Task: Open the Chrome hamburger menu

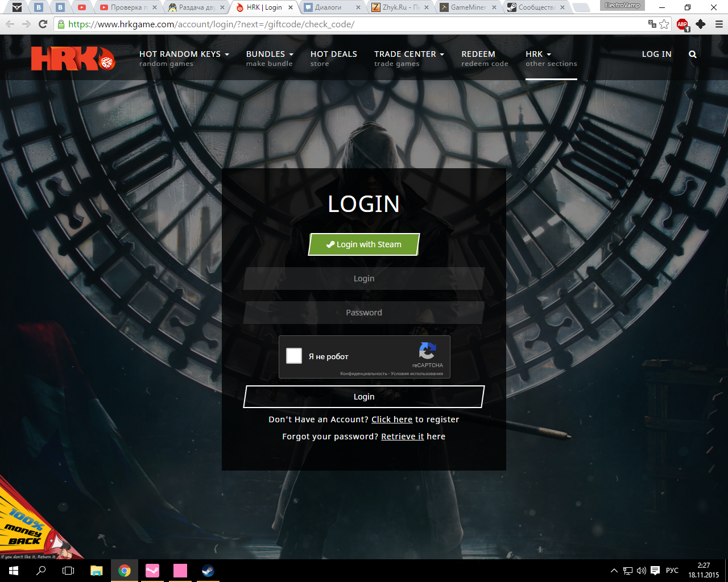Action: pos(718,24)
